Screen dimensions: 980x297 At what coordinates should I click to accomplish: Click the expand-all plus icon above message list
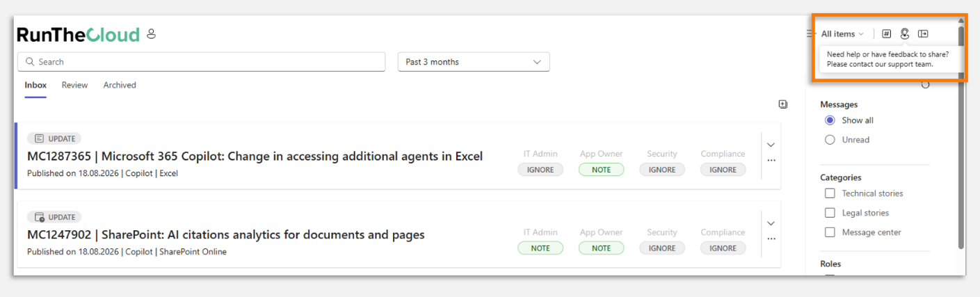coord(782,104)
